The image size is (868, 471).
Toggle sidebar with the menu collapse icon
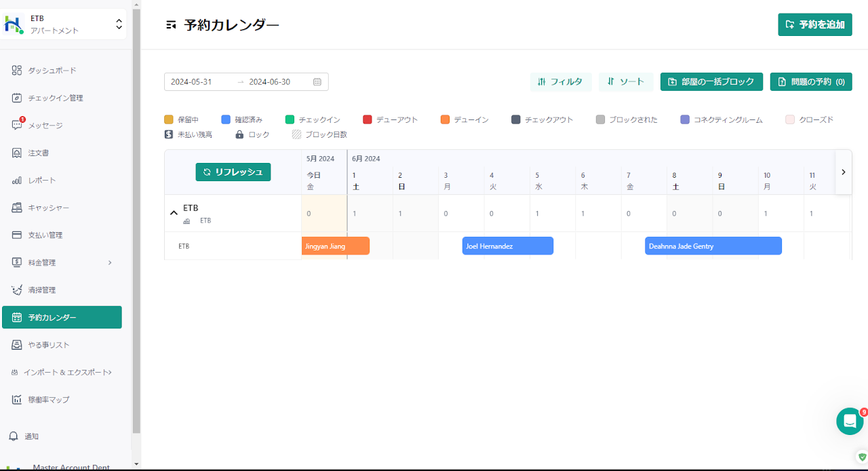coord(171,25)
